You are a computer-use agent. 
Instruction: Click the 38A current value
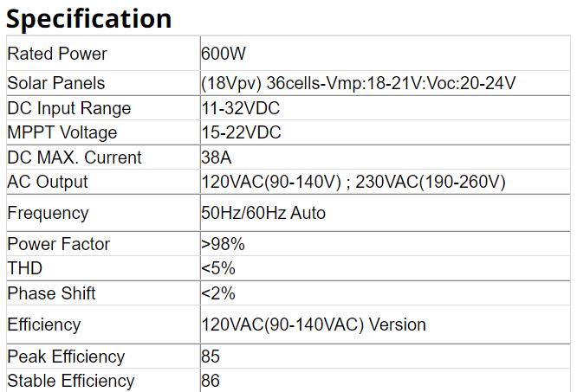216,157
